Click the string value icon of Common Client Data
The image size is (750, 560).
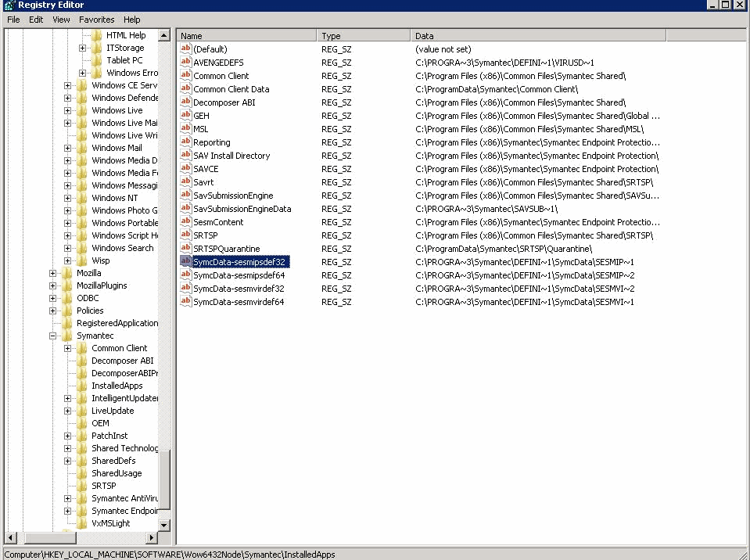pyautogui.click(x=185, y=89)
